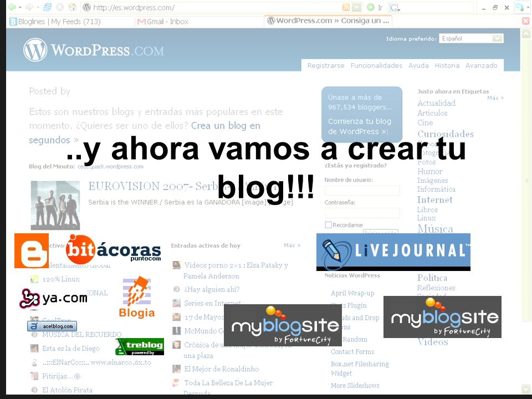Go back with the green back arrow

tap(12, 7)
